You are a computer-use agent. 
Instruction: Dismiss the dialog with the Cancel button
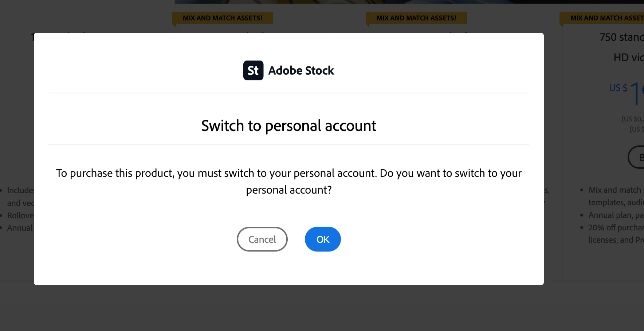[x=262, y=239]
